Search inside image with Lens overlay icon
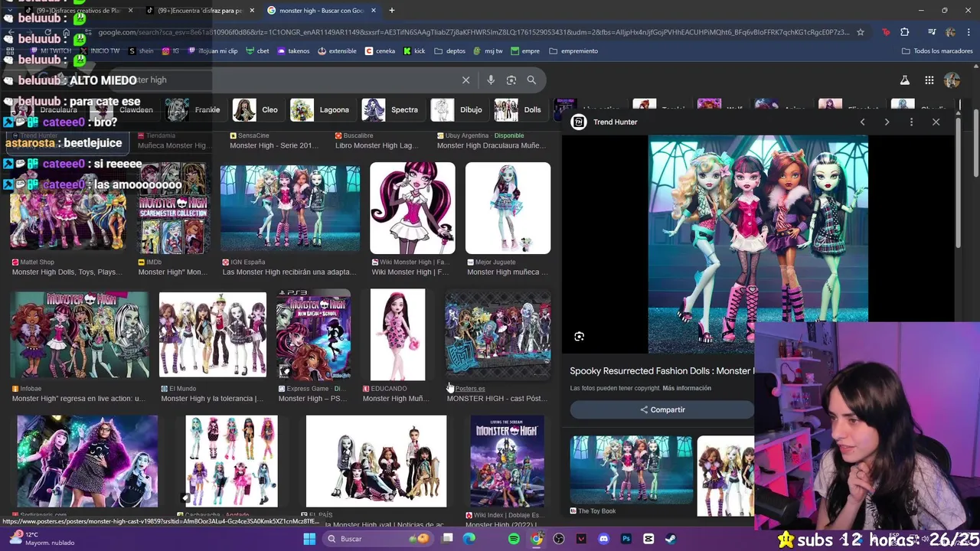This screenshot has height=551, width=980. tap(580, 336)
